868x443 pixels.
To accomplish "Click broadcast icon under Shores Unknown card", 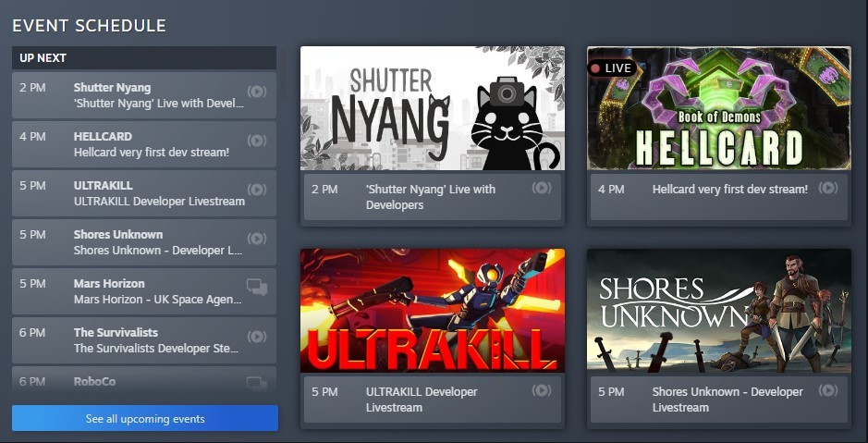I will point(828,390).
